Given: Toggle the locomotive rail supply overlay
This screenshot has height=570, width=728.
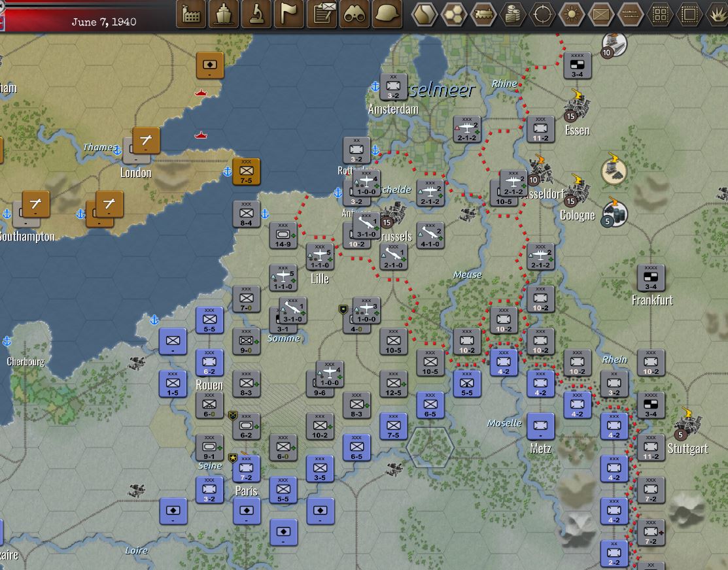Looking at the screenshot, I should click(x=483, y=14).
